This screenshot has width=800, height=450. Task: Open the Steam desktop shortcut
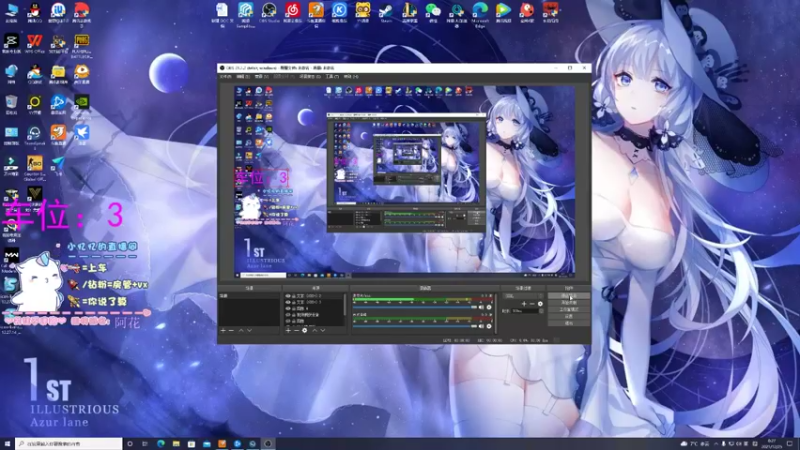click(386, 13)
